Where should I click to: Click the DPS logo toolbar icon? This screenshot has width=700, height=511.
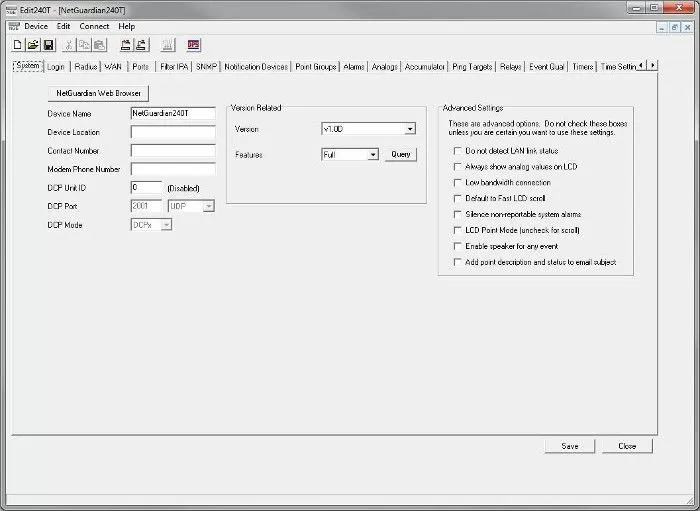coord(194,45)
